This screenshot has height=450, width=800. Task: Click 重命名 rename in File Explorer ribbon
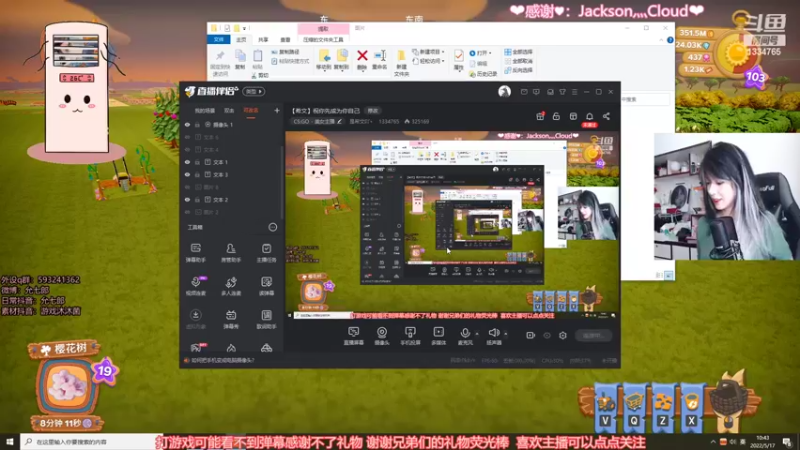click(x=380, y=60)
